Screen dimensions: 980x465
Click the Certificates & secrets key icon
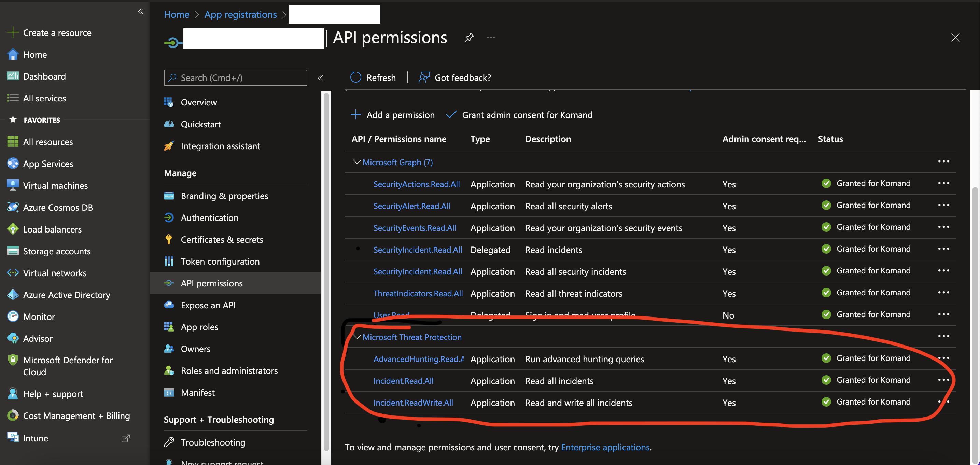pyautogui.click(x=169, y=239)
